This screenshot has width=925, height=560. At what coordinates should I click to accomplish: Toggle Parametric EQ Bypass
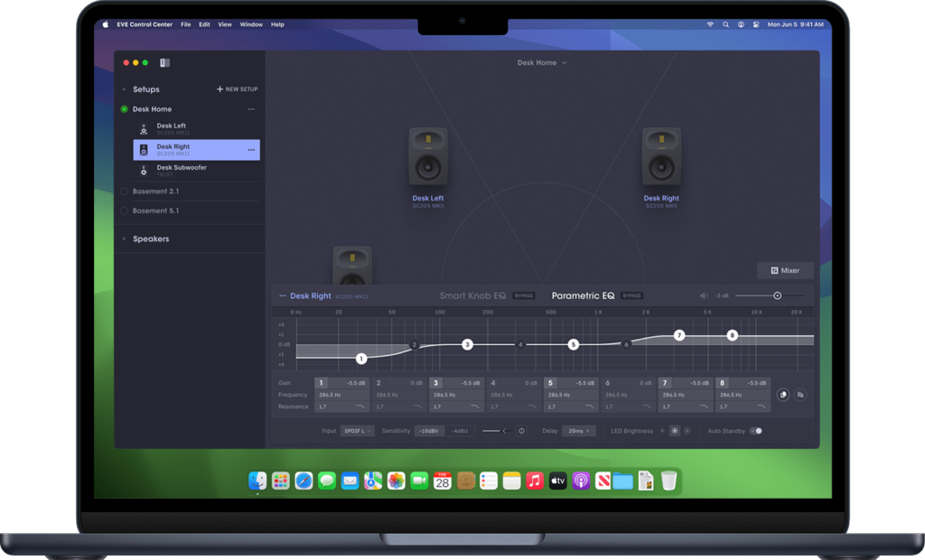(631, 295)
